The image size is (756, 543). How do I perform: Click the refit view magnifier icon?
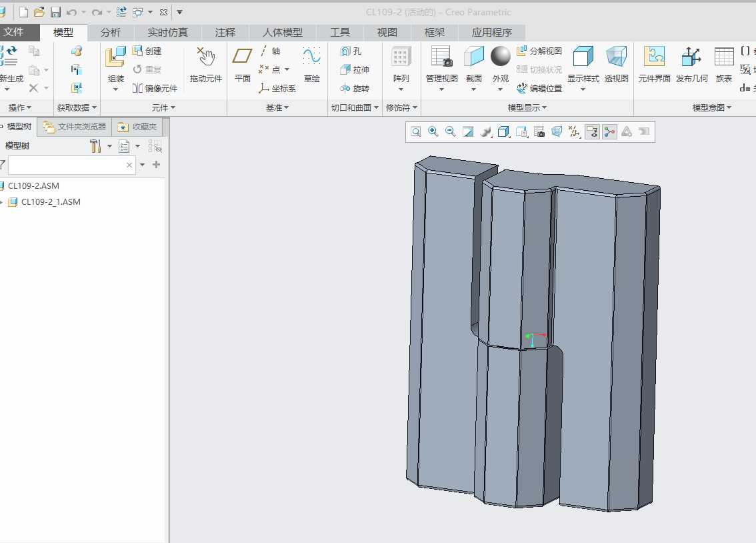(415, 131)
